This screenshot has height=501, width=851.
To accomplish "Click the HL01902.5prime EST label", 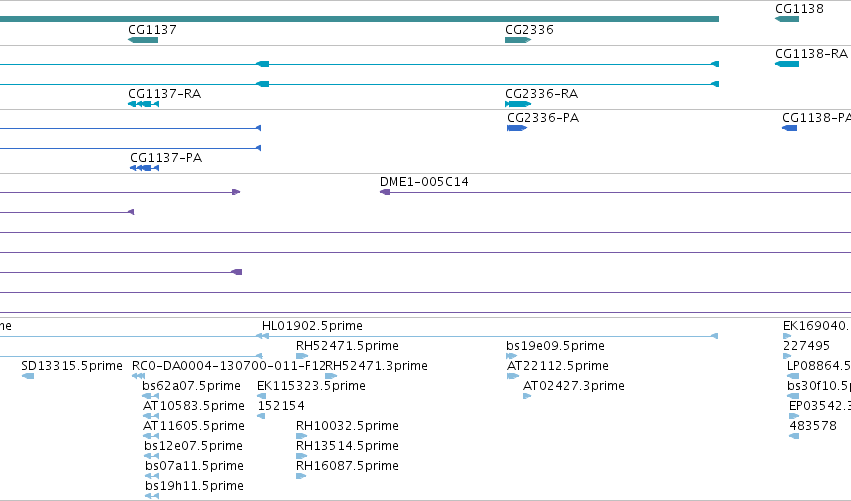I will pos(312,326).
